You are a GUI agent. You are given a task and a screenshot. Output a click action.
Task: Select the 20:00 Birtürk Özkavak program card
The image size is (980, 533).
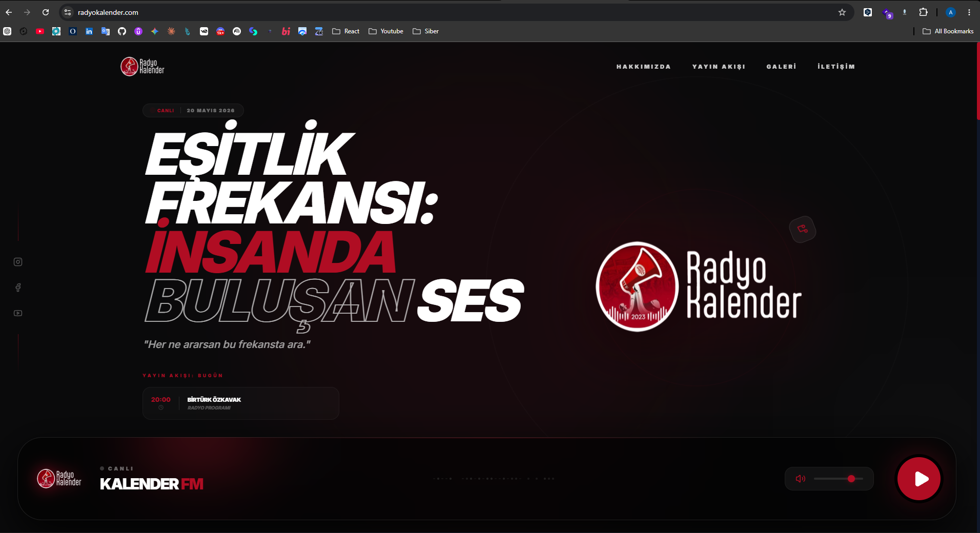(x=241, y=403)
